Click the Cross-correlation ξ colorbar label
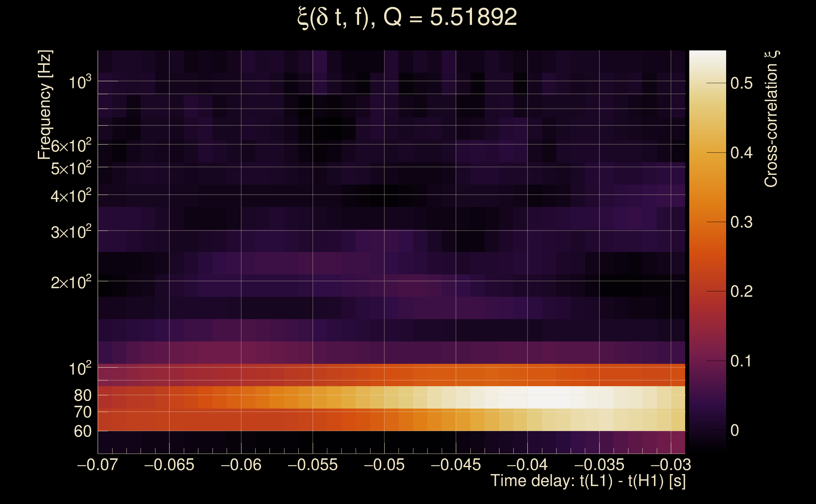 point(771,119)
